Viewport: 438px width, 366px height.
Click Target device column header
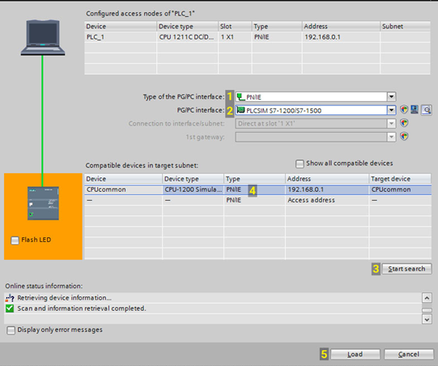point(400,179)
